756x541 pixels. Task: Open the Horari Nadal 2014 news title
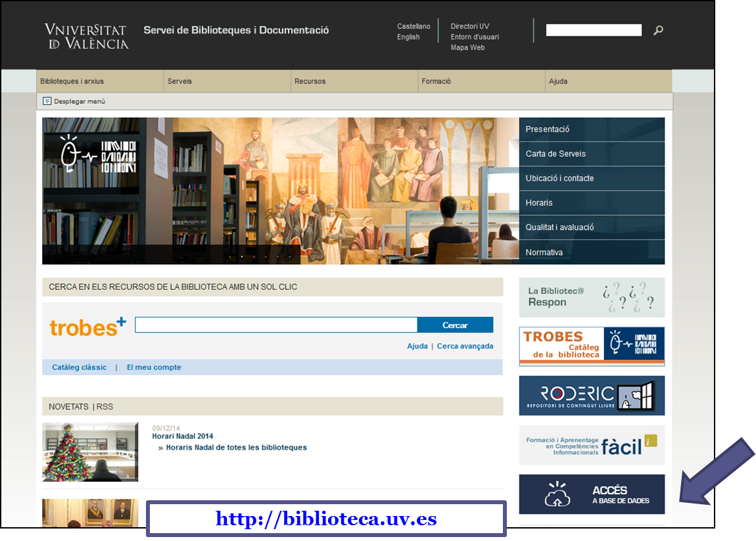(183, 436)
